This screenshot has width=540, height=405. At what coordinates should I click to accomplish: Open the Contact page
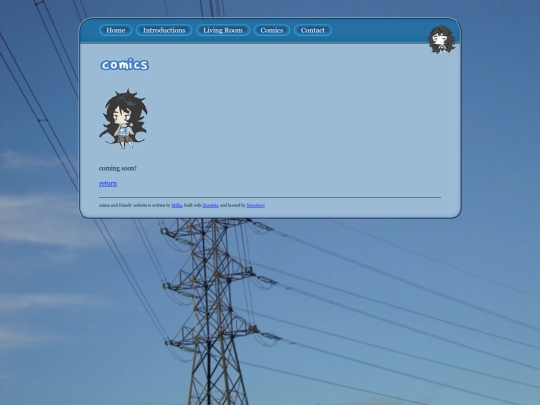click(x=313, y=30)
